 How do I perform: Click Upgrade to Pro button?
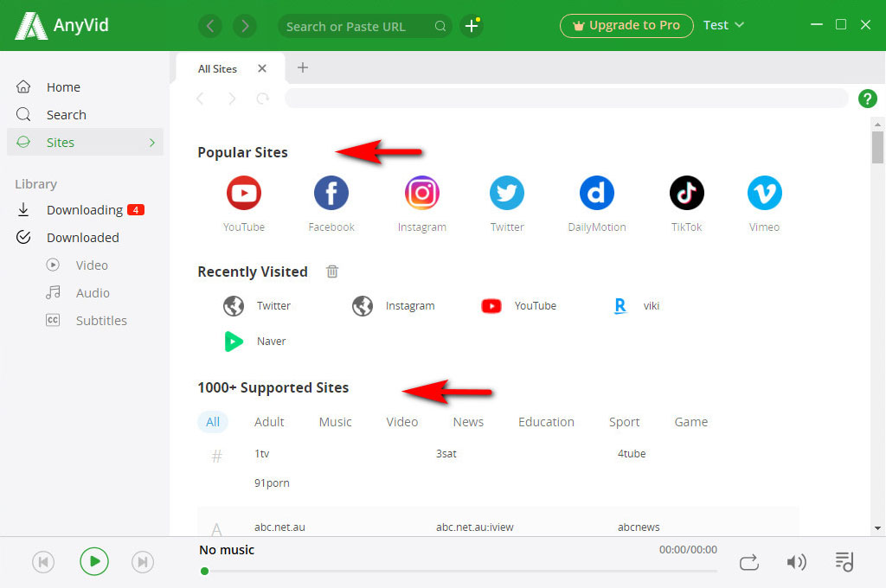626,26
